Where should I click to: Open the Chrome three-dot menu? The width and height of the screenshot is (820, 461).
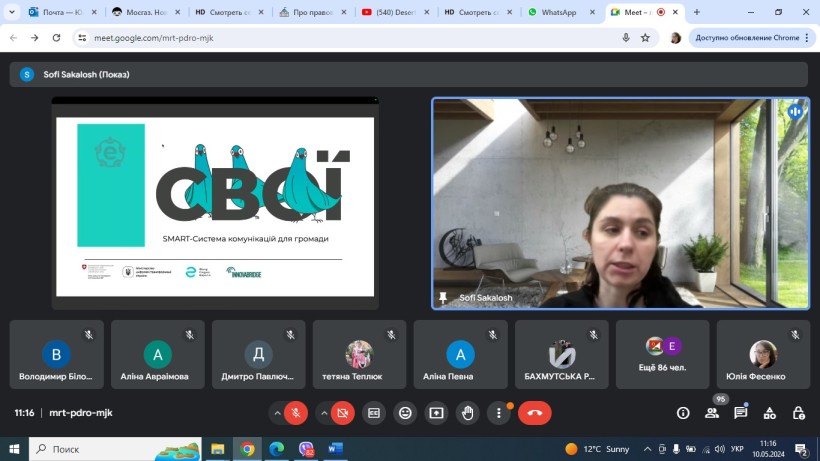pyautogui.click(x=807, y=38)
